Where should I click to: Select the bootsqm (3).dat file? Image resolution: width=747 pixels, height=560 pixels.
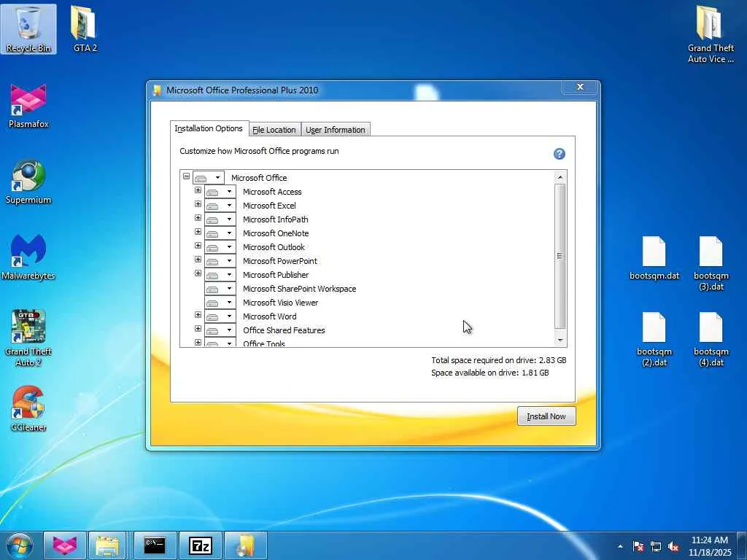[711, 263]
